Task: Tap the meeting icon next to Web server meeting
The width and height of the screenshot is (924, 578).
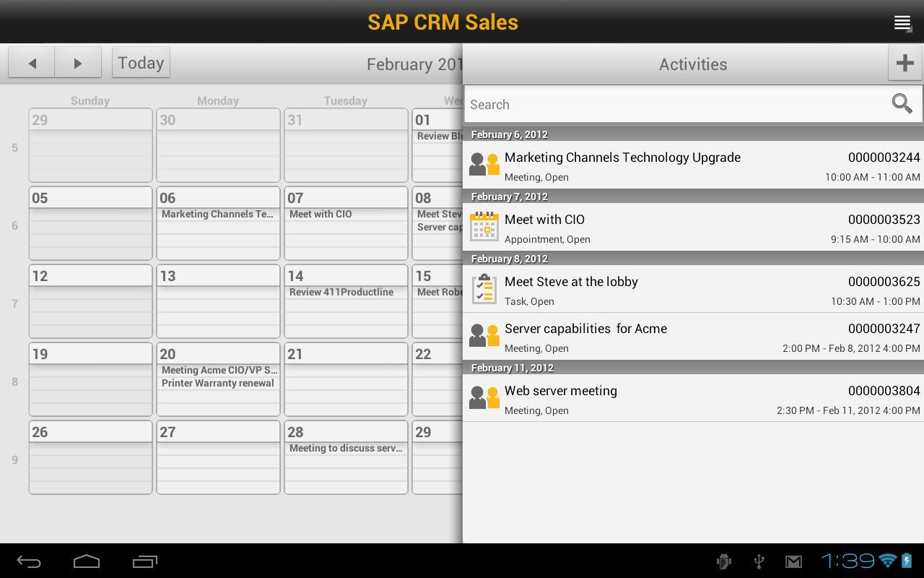Action: 484,397
